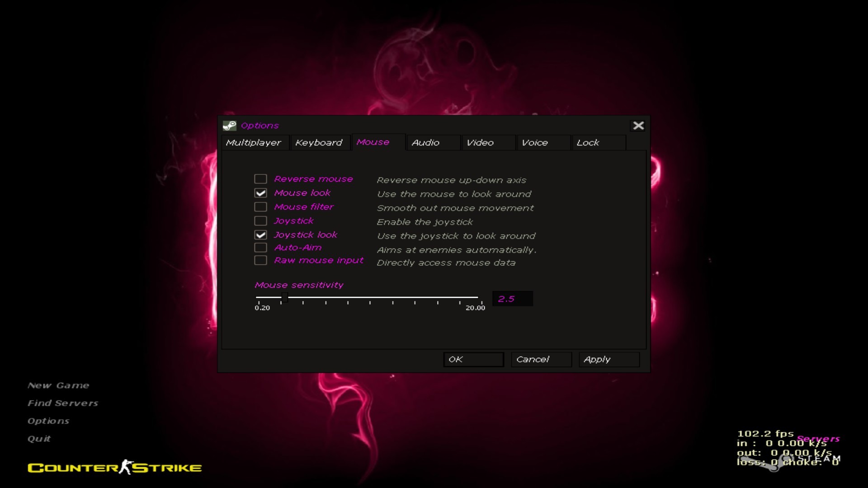Image resolution: width=868 pixels, height=488 pixels.
Task: Click the Mouse sensitivity slider handle
Action: (x=284, y=297)
